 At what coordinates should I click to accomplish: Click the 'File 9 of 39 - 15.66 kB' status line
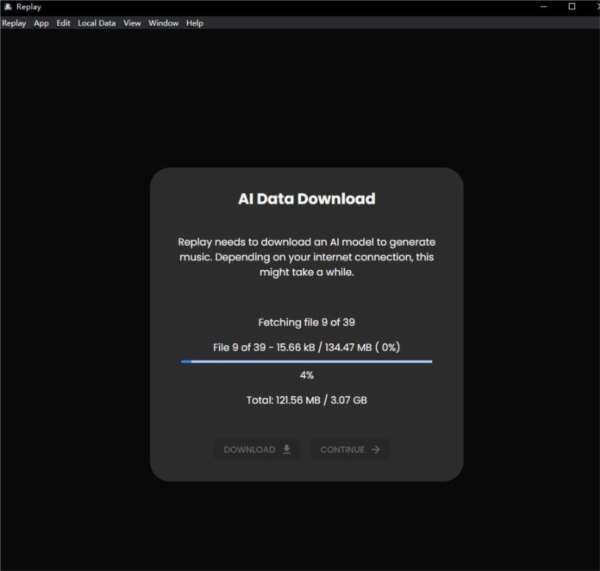pos(307,347)
